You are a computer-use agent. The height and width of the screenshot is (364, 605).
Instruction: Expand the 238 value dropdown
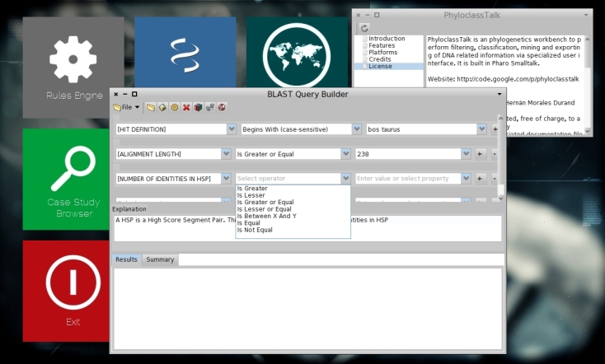[x=466, y=154]
